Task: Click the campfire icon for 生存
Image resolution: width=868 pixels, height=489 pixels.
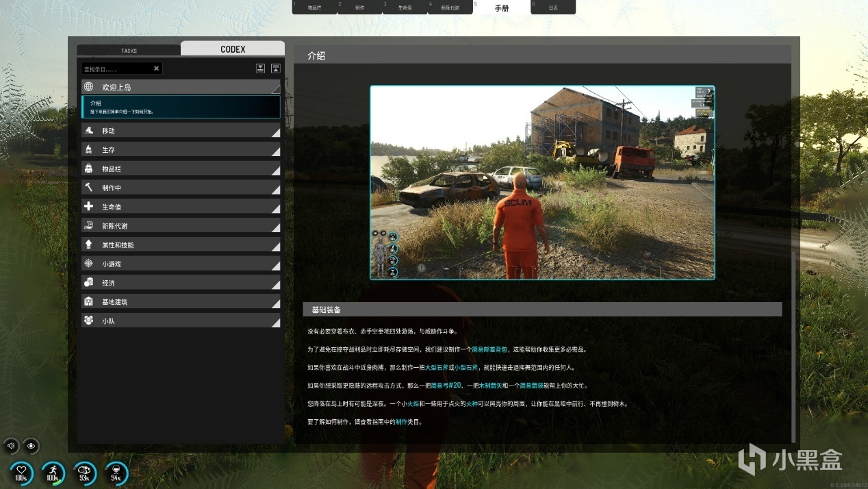Action: (x=88, y=149)
